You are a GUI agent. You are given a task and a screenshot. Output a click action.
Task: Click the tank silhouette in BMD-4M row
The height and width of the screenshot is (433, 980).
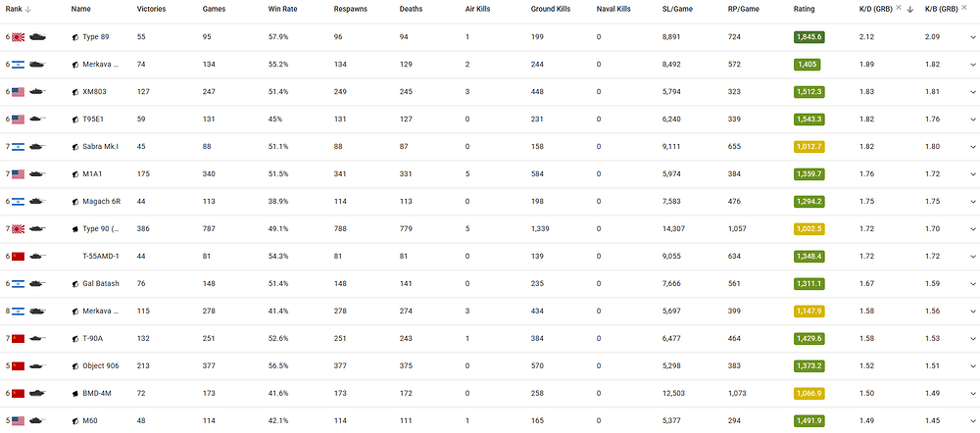tap(37, 394)
